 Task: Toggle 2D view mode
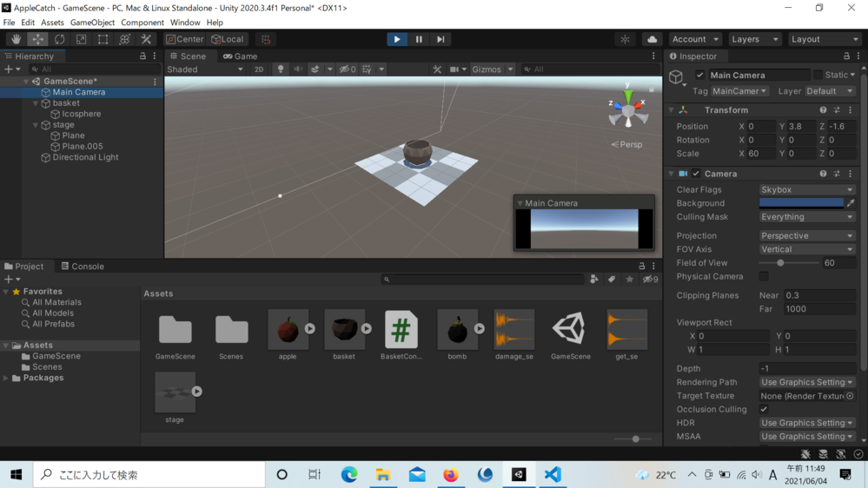259,69
